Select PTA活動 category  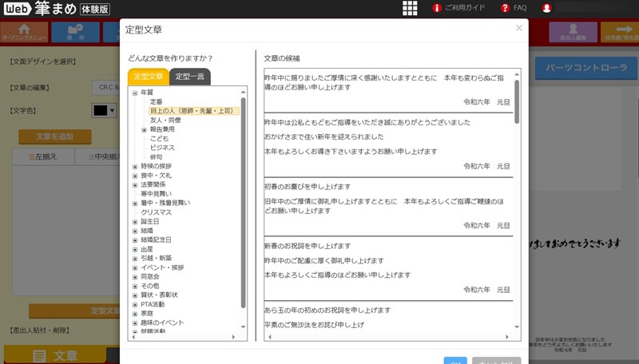point(153,304)
